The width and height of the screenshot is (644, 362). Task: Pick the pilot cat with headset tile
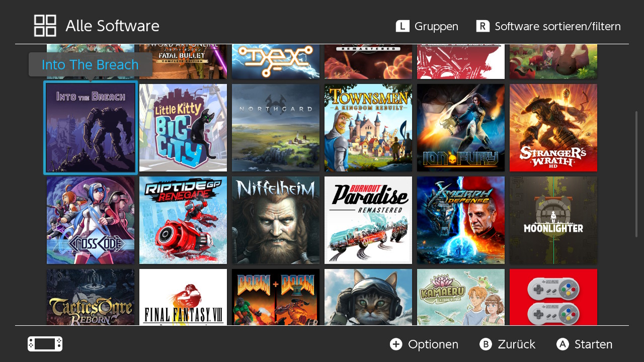[368, 297]
